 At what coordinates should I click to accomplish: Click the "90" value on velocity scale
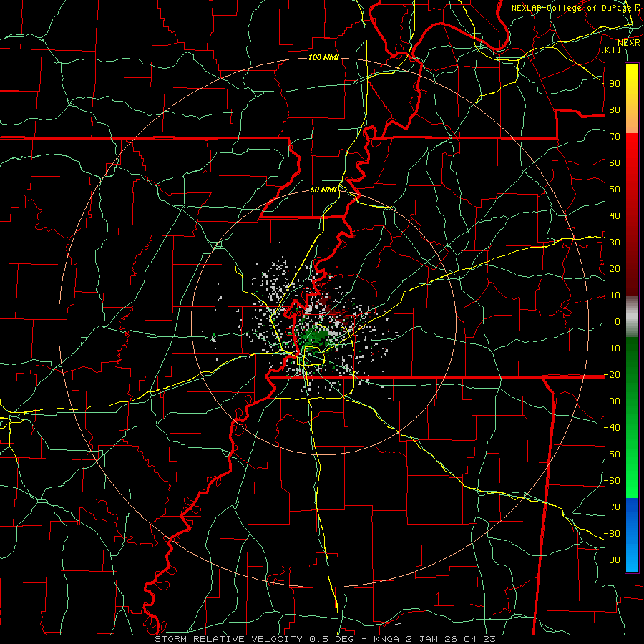coord(615,84)
